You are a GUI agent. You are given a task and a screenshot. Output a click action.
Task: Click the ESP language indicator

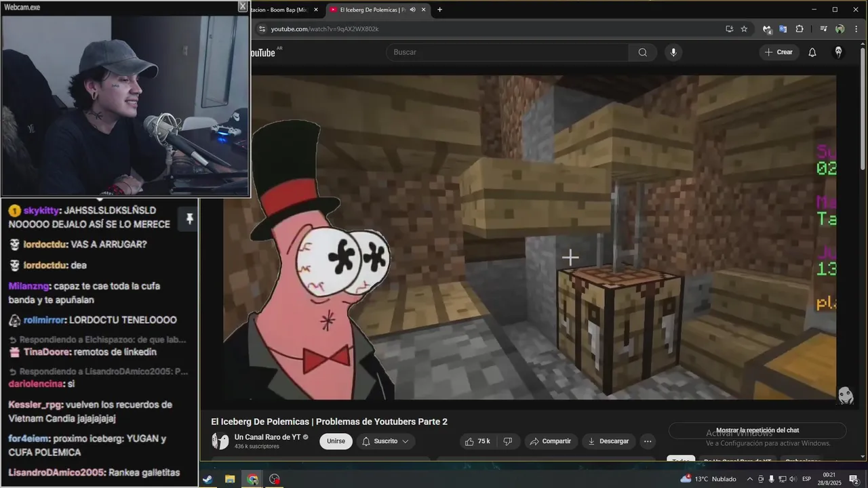click(807, 479)
